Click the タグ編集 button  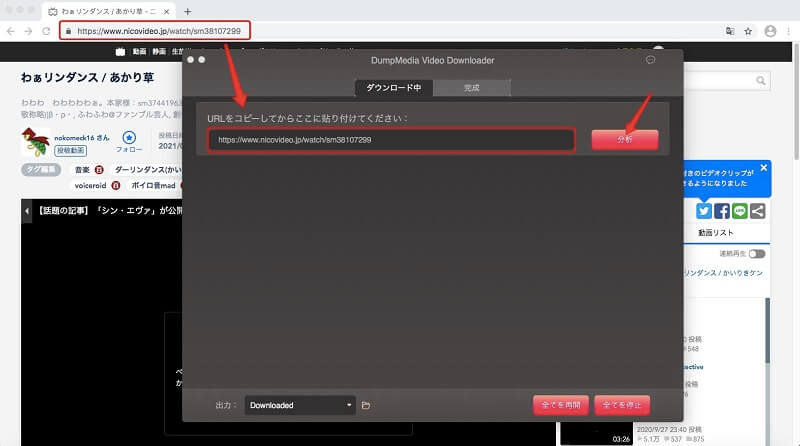(41, 169)
